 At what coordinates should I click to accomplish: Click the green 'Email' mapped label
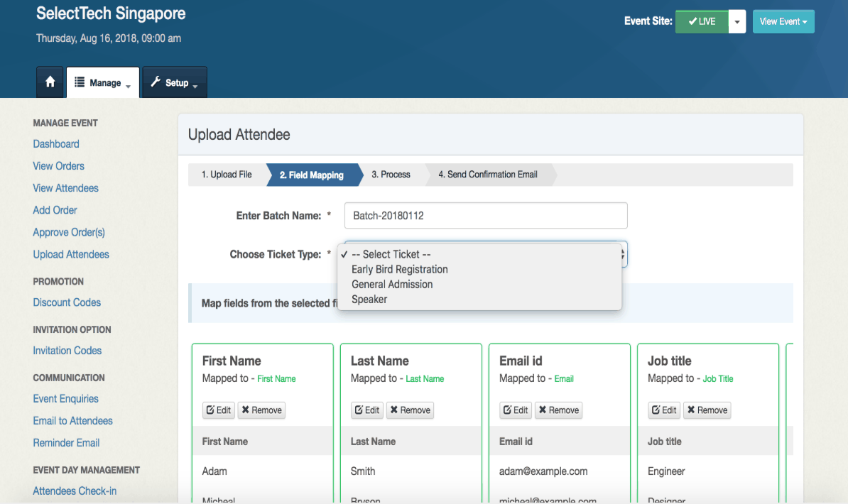tap(563, 379)
